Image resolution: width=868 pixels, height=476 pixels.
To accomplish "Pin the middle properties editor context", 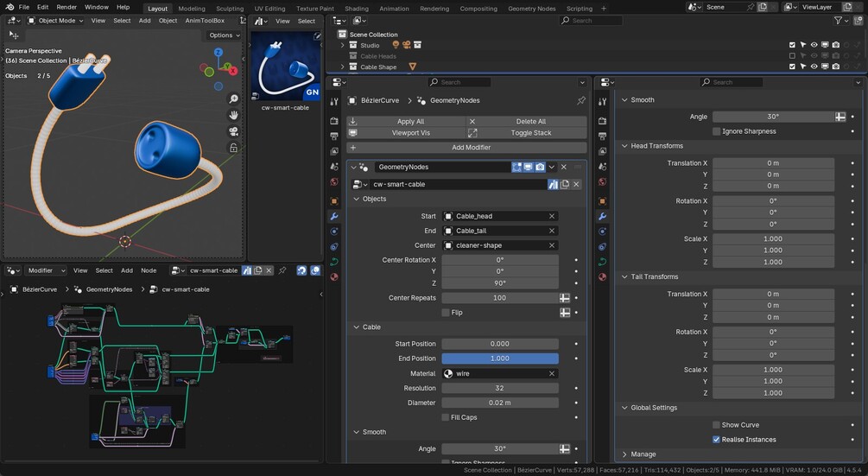I will pyautogui.click(x=580, y=100).
